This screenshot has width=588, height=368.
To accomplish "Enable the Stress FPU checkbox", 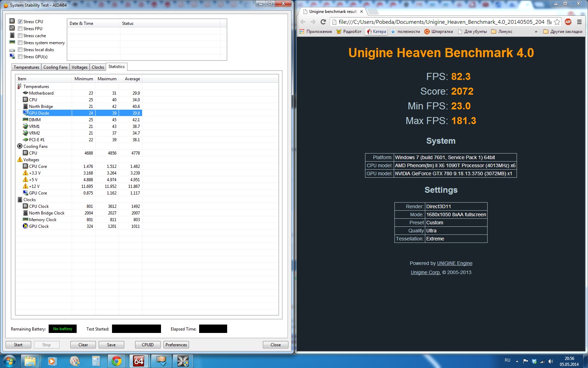I will click(20, 29).
